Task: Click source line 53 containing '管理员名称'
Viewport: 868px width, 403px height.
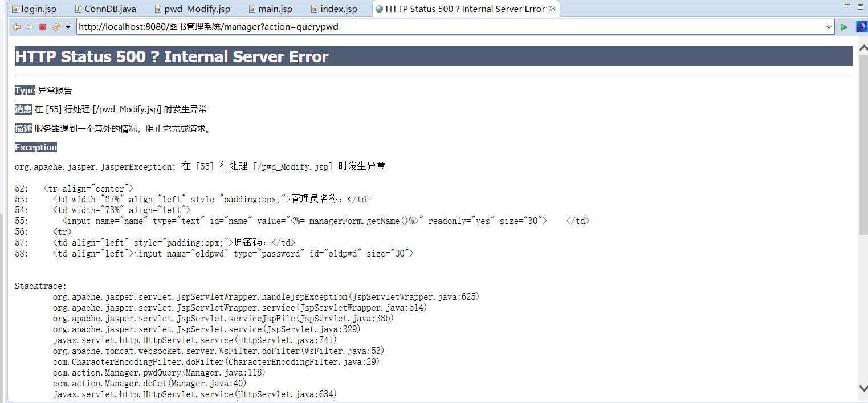Action: [193, 199]
